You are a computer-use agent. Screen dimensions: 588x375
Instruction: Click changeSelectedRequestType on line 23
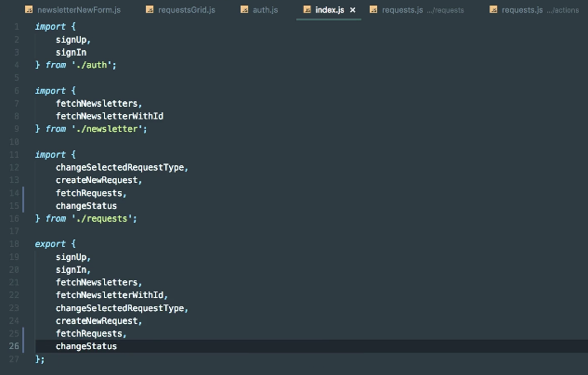click(120, 308)
